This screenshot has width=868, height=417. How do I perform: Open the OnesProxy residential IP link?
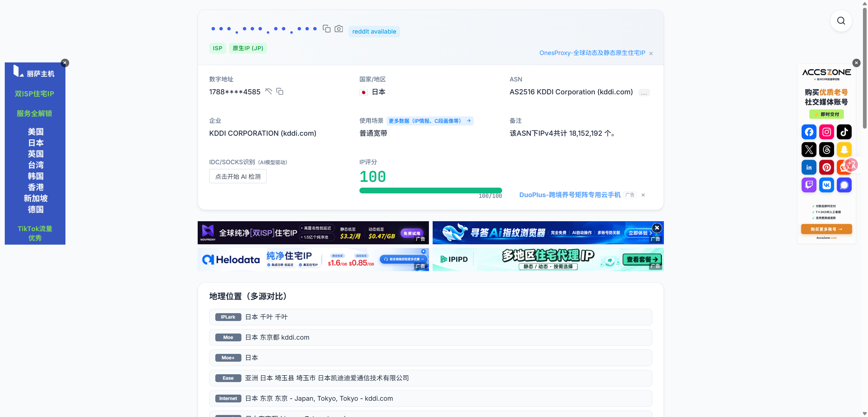point(592,53)
